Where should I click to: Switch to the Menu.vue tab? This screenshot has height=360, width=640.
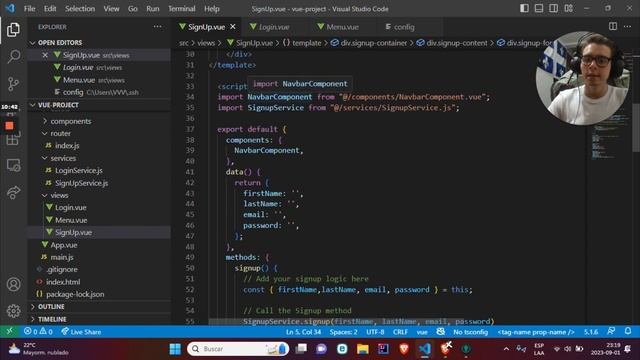point(342,27)
